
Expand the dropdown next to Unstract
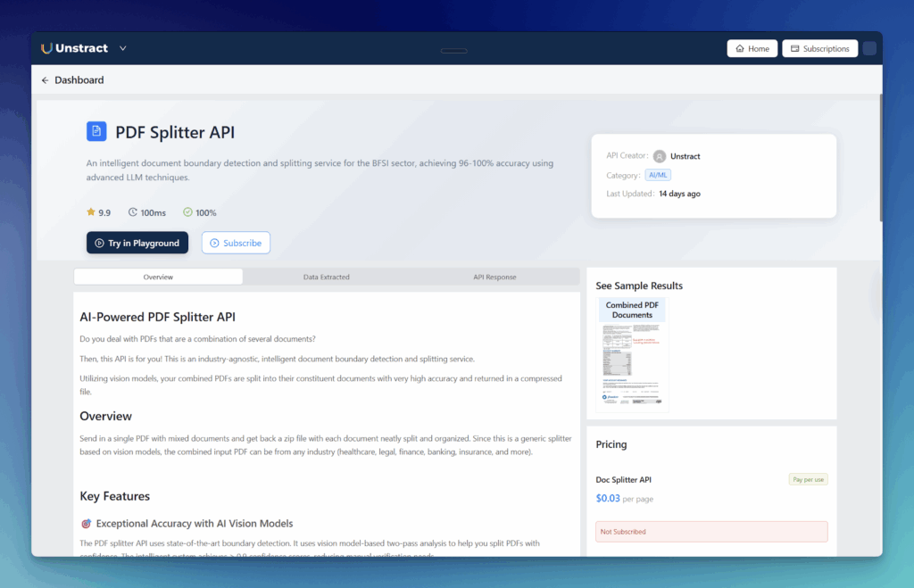[122, 48]
